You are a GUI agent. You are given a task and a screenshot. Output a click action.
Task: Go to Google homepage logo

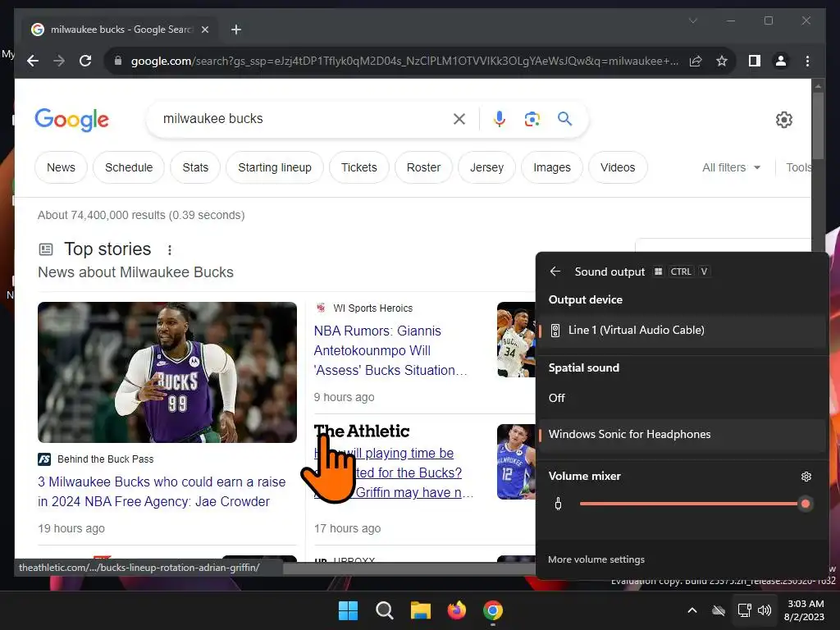pyautogui.click(x=72, y=120)
